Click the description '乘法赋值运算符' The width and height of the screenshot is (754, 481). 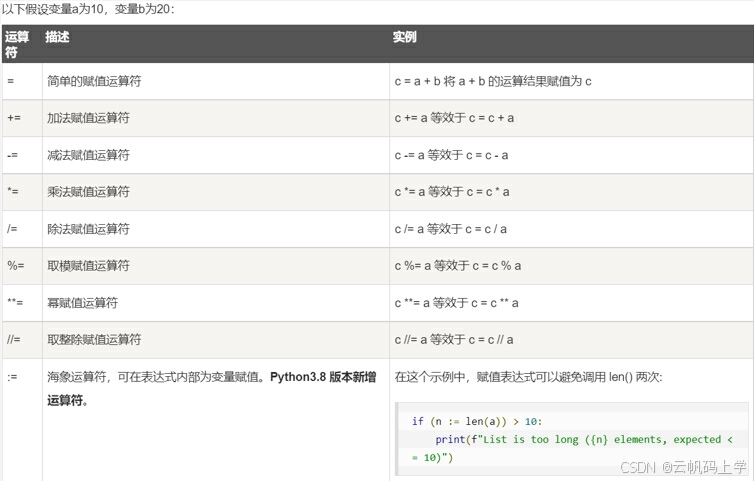point(88,191)
